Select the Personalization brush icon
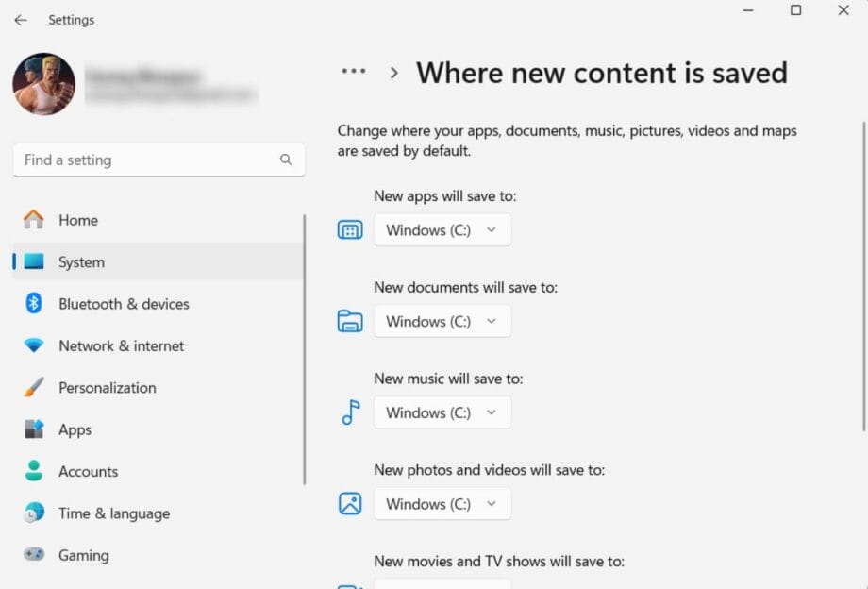868x589 pixels. pyautogui.click(x=32, y=387)
